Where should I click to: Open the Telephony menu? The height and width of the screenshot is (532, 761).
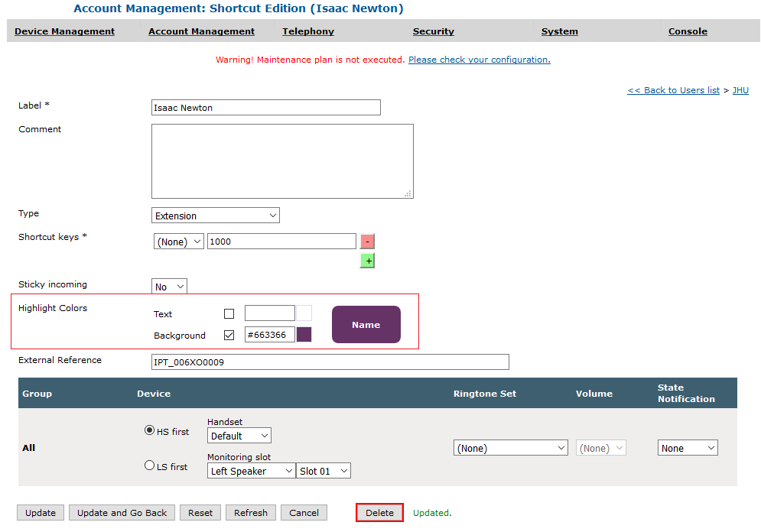[308, 31]
